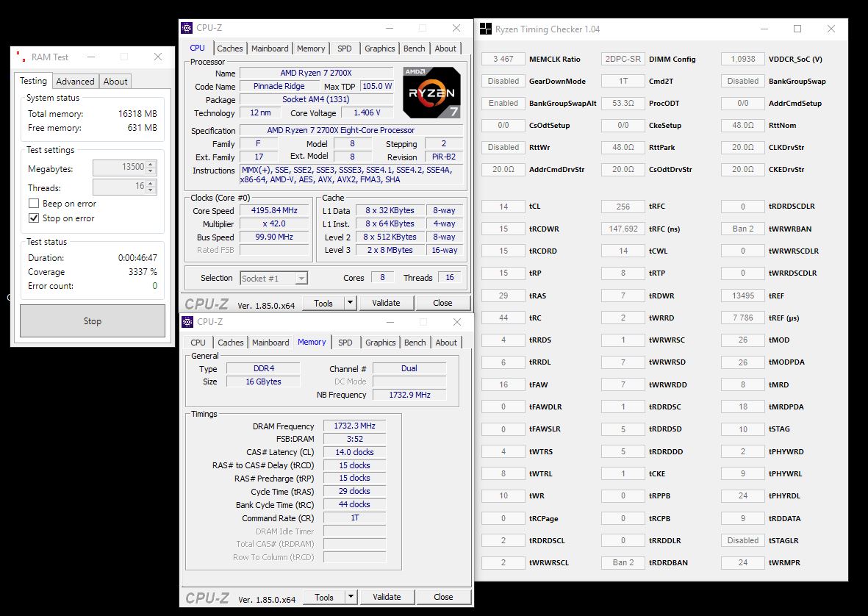Image resolution: width=868 pixels, height=616 pixels.
Task: Click Close button in upper CPU-Z window
Action: pos(443,303)
